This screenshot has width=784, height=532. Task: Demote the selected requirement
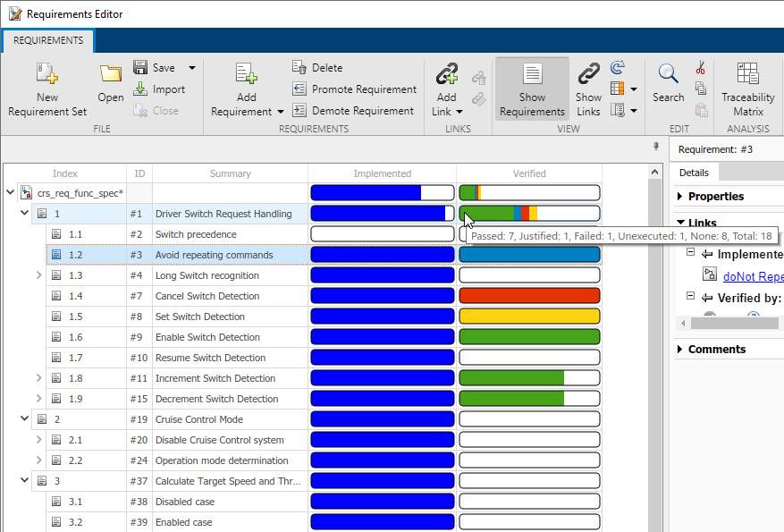point(299,111)
